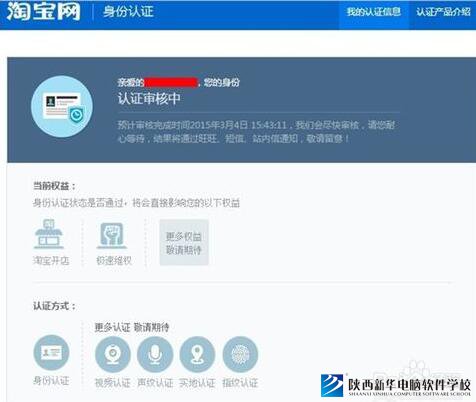Click the estimated review time text
Image resolution: width=476 pixels, height=402 pixels.
tap(256, 132)
